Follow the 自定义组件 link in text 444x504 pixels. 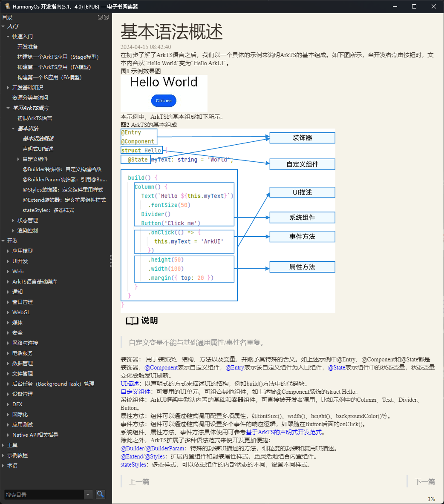136,392
